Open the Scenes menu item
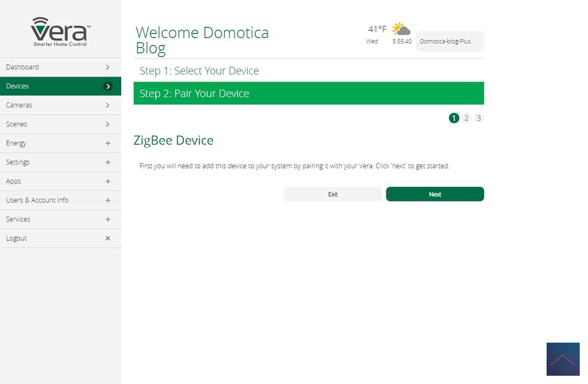Image resolution: width=588 pixels, height=384 pixels. (17, 124)
